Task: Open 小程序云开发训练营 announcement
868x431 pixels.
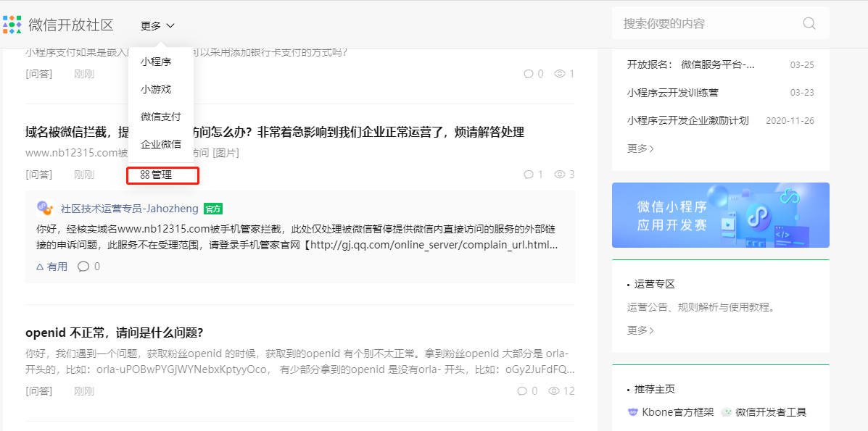Action: [673, 93]
